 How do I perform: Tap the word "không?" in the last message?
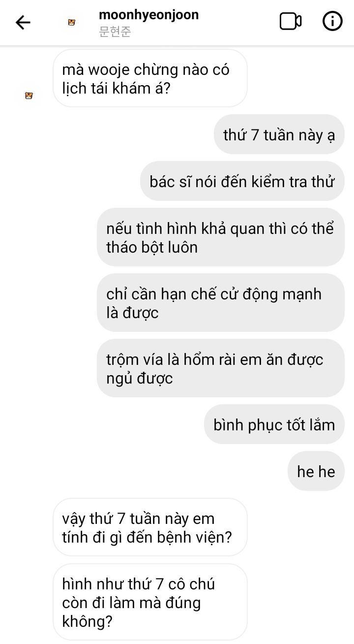pos(87,621)
